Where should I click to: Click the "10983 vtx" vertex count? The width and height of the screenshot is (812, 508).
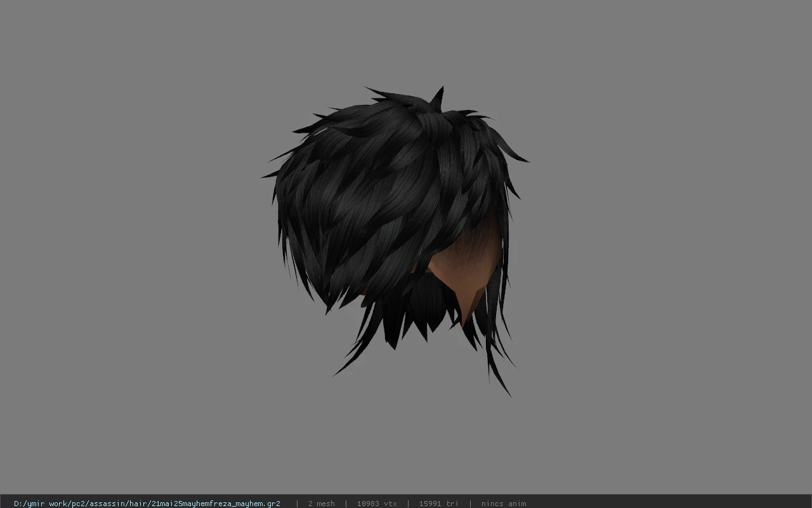coord(377,504)
